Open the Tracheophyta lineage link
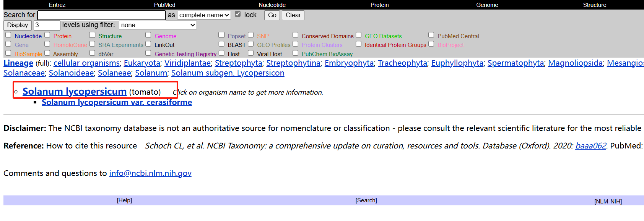Screen dimensions: 644x221 click(402, 63)
